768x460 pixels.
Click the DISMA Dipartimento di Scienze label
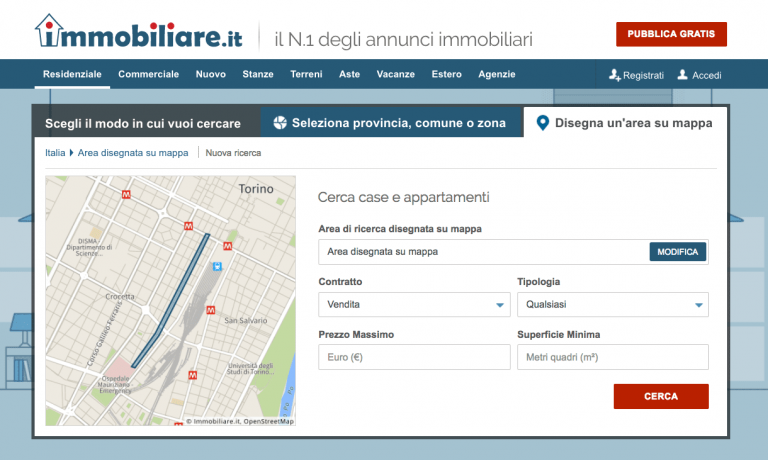(89, 247)
